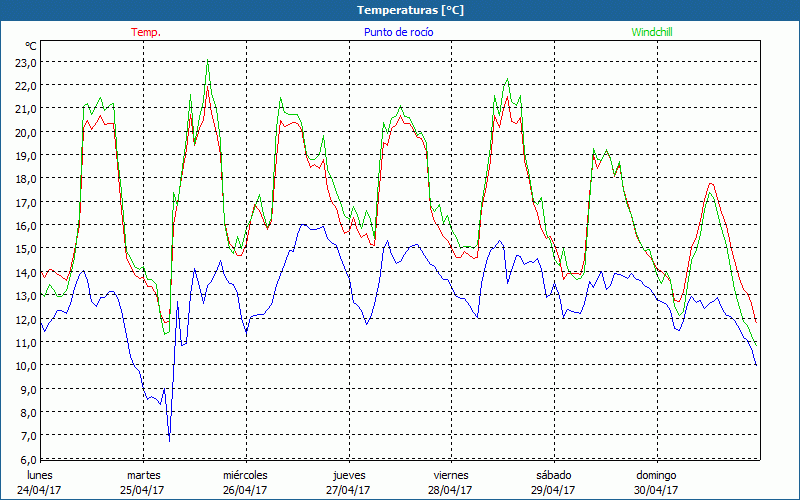
Task: Select the jueves day label
Action: (x=348, y=475)
